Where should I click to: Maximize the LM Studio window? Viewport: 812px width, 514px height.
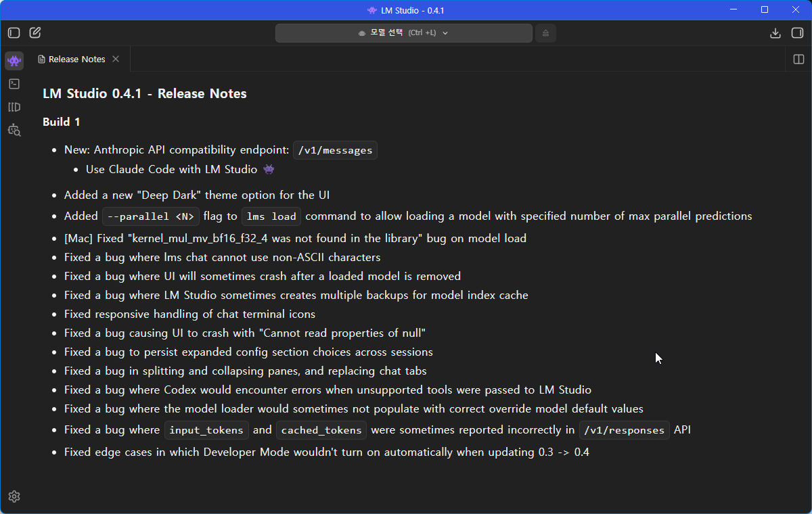[765, 10]
